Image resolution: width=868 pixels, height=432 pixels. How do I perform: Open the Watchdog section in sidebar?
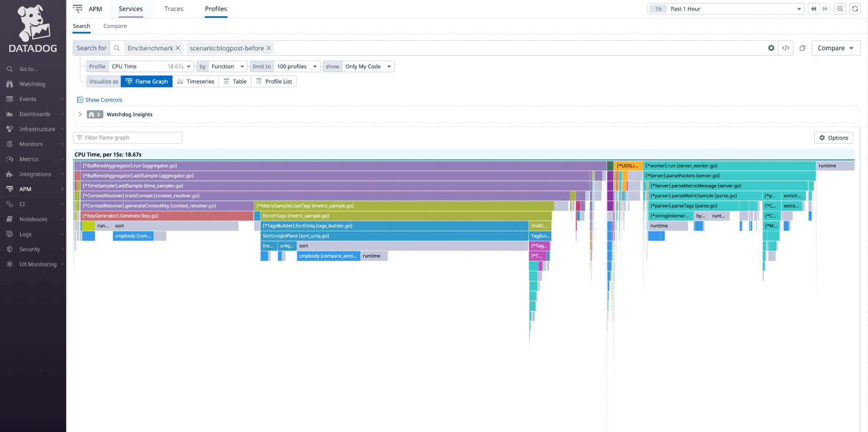(x=32, y=83)
